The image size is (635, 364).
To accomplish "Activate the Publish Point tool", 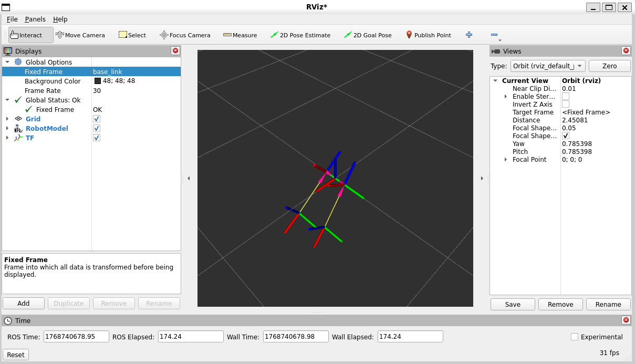I will pyautogui.click(x=429, y=35).
